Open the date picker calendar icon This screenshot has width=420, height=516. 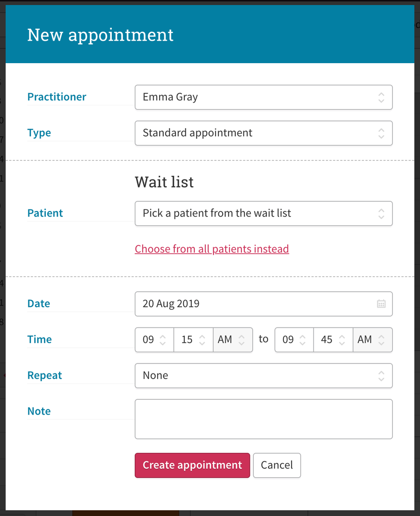381,304
